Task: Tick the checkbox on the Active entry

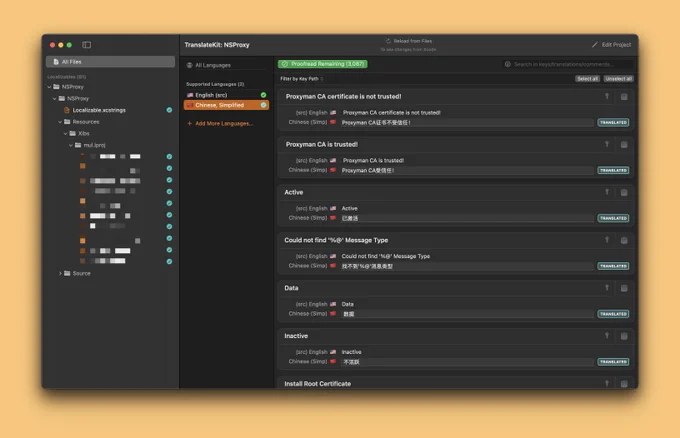Action: [x=624, y=193]
